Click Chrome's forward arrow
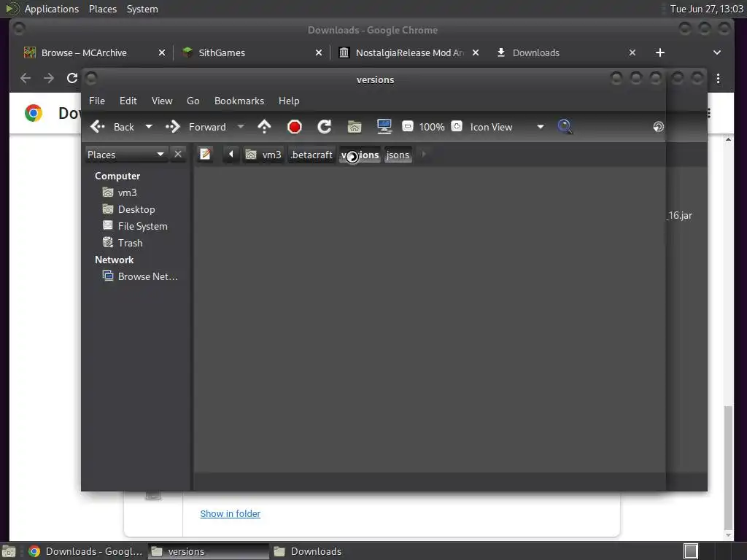Image resolution: width=747 pixels, height=560 pixels. click(x=49, y=78)
